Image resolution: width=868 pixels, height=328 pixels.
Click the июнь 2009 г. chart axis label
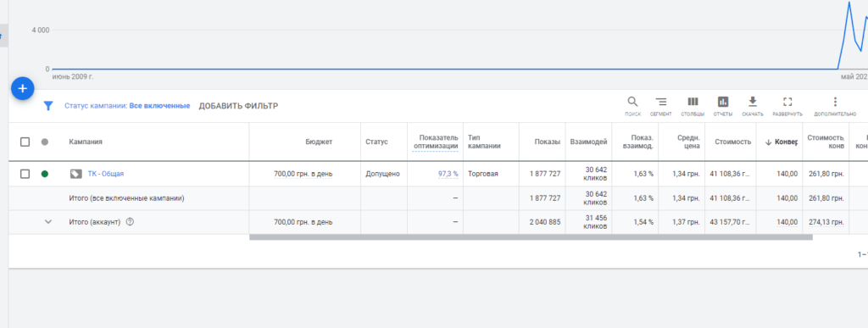[73, 77]
